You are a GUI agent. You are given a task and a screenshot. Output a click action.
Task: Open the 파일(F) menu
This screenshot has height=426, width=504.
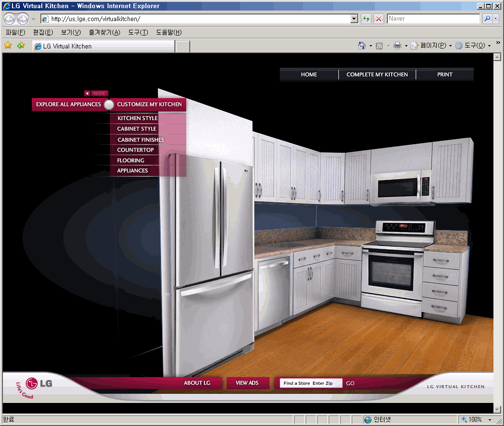click(x=15, y=32)
